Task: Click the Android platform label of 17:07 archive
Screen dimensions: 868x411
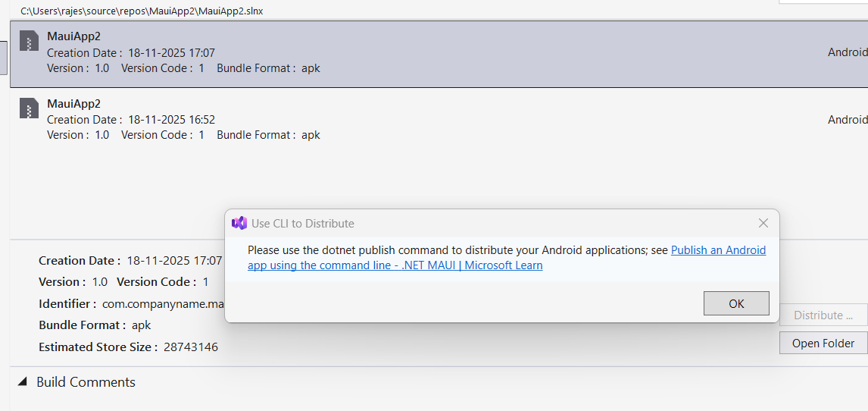Action: pos(848,52)
